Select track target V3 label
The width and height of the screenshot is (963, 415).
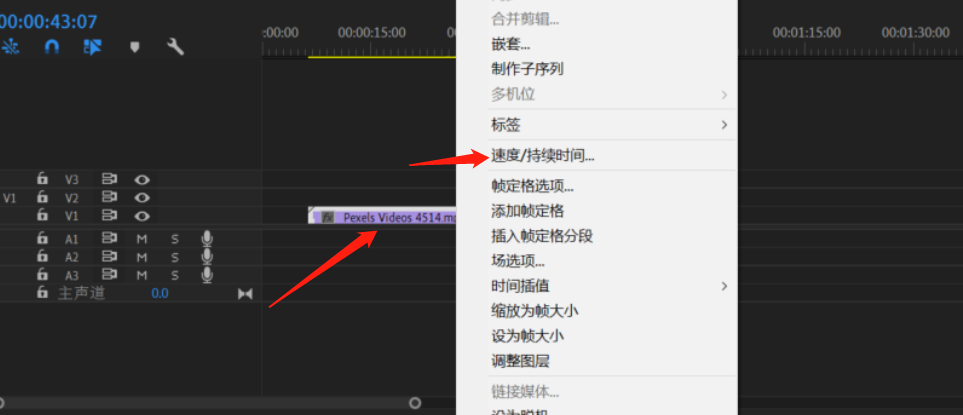72,180
